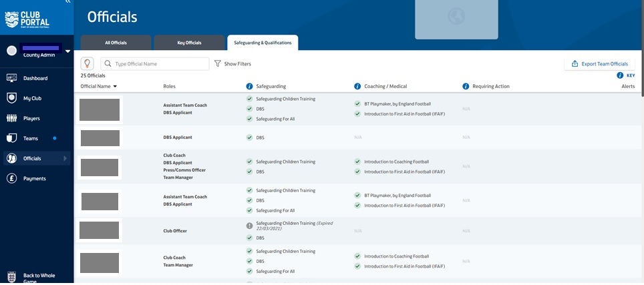Image resolution: width=644 pixels, height=285 pixels.
Task: Click the Payments pound icon
Action: click(11, 178)
